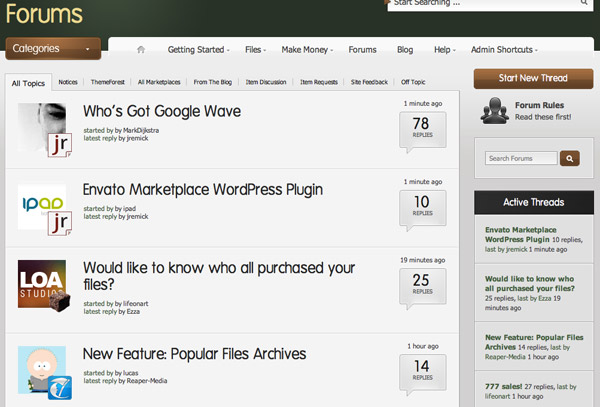The image size is (600, 407).
Task: Expand the Help menu
Action: (445, 50)
